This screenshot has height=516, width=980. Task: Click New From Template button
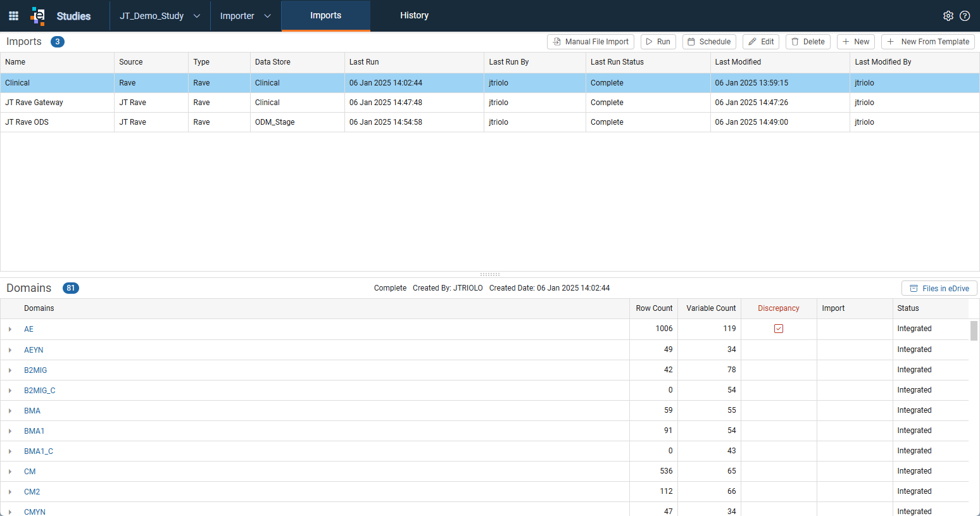point(928,42)
